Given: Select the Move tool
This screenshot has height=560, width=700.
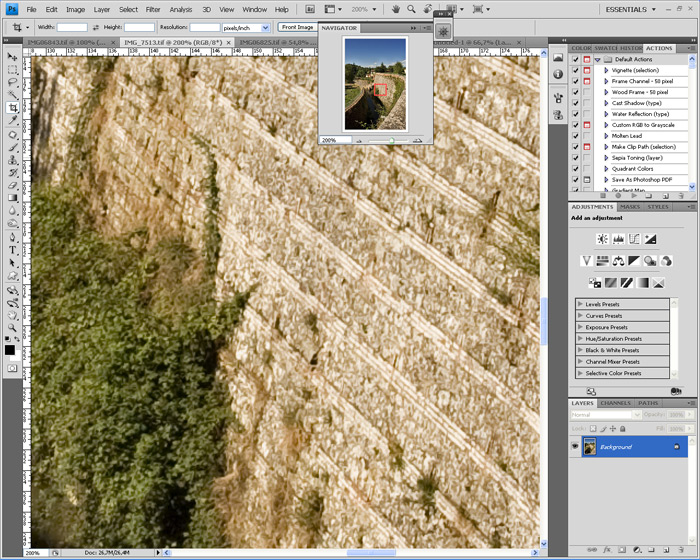Looking at the screenshot, I should [12, 57].
